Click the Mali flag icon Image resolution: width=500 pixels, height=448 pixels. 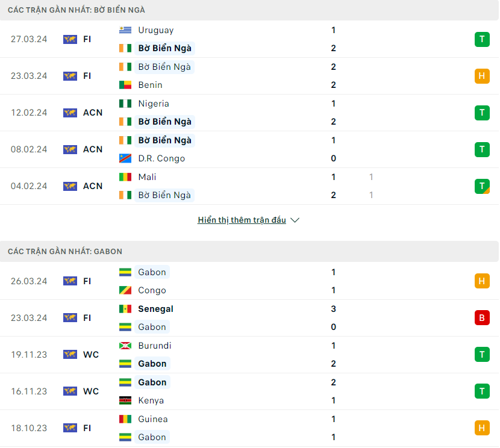(x=125, y=177)
